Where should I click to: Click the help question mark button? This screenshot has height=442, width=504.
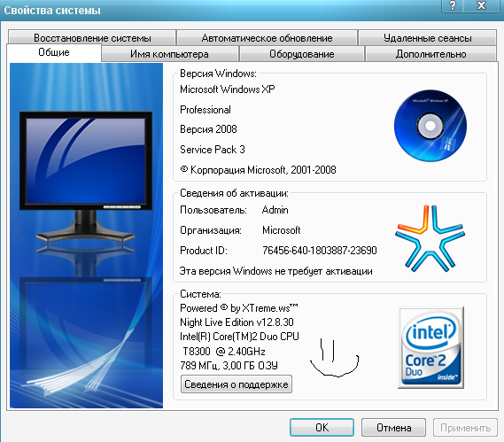(453, 6)
